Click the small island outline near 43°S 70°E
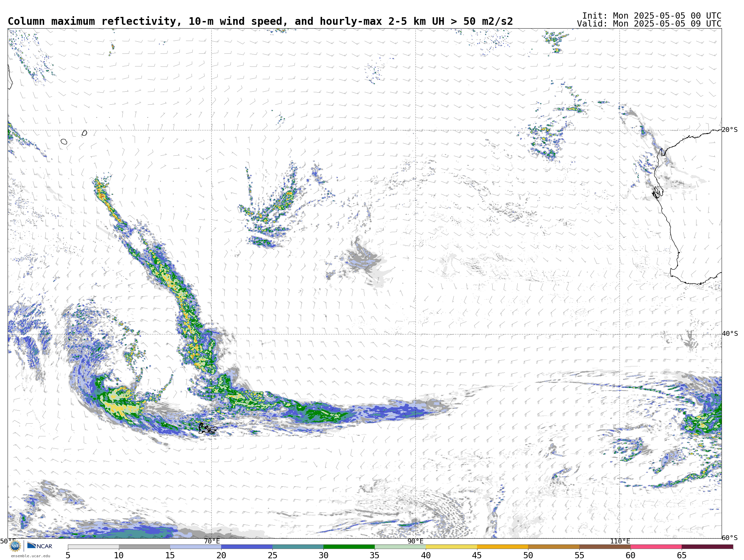 [208, 429]
